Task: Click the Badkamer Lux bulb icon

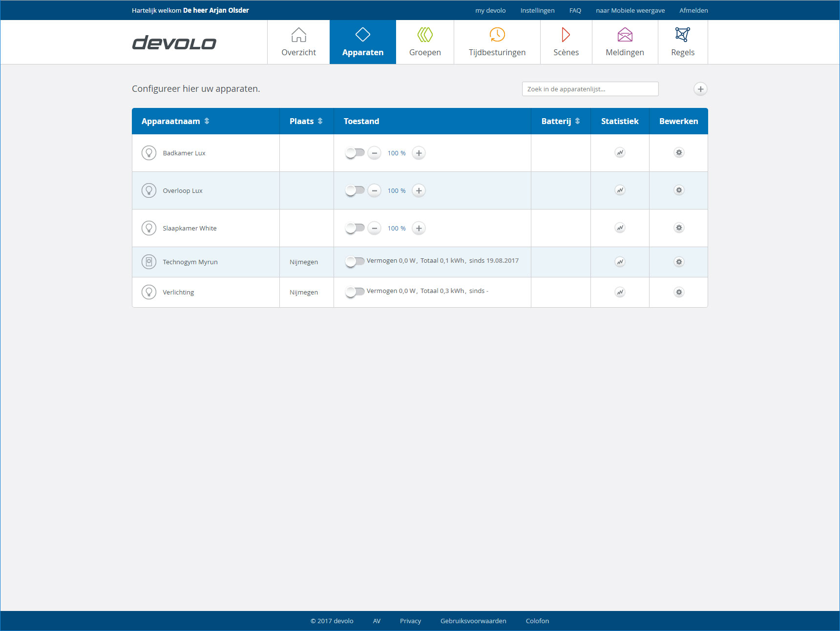Action: (x=149, y=153)
